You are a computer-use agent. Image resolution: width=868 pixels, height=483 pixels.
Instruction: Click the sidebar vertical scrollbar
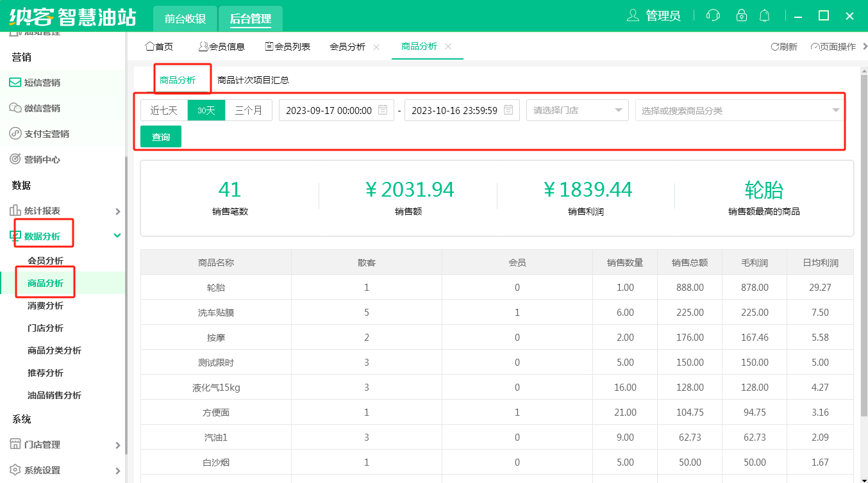click(126, 288)
